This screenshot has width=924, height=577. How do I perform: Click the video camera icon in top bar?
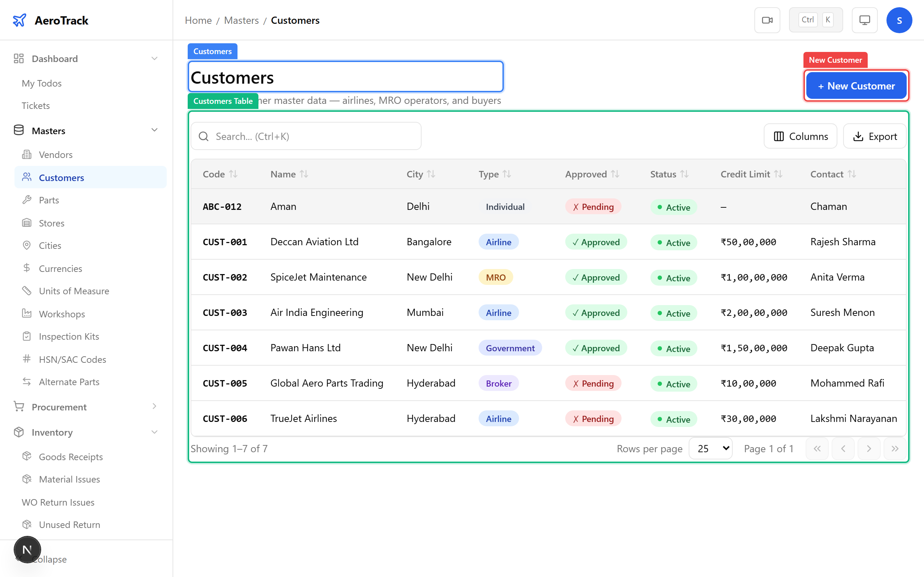767,20
